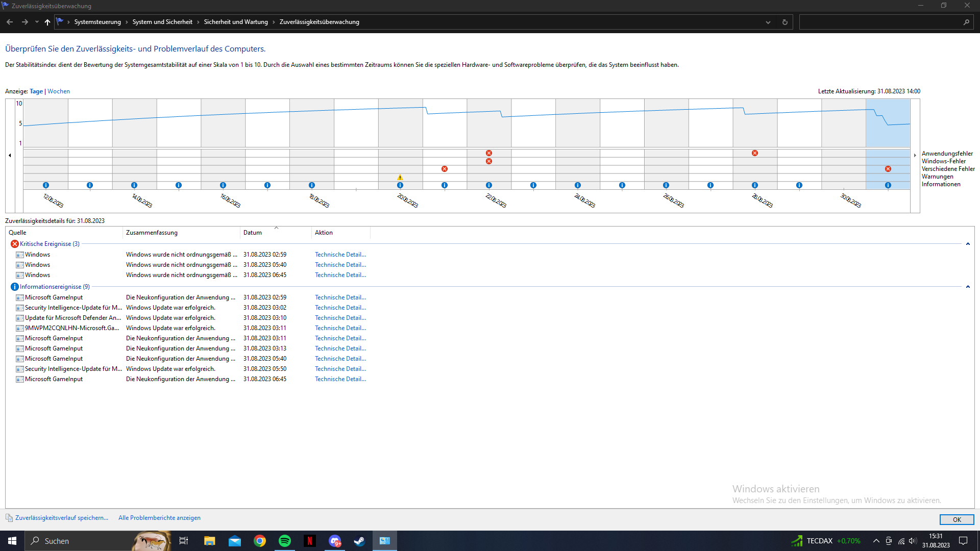This screenshot has height=551, width=980.
Task: Click the application error icon on 28.08.2023
Action: point(755,153)
